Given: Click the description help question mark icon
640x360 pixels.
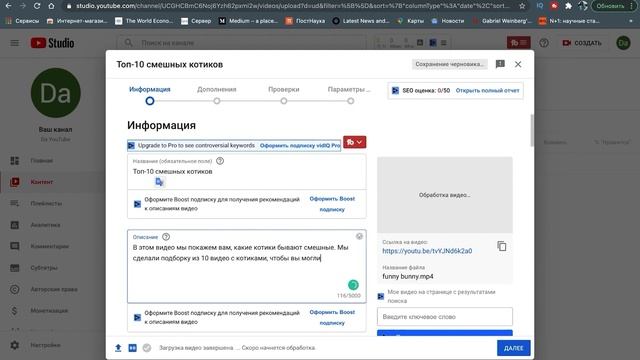Looking at the screenshot, I should click(166, 237).
